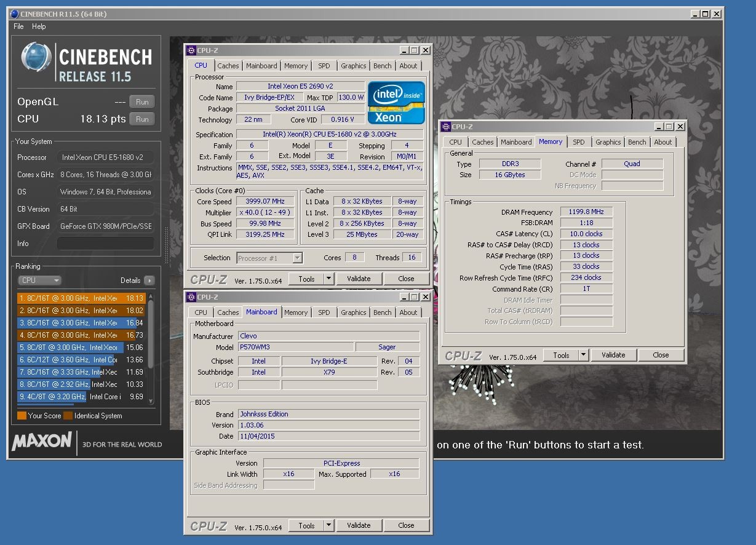Open About tab in CPU-Z processor window
Viewport: 756px width, 545px height.
coord(408,66)
